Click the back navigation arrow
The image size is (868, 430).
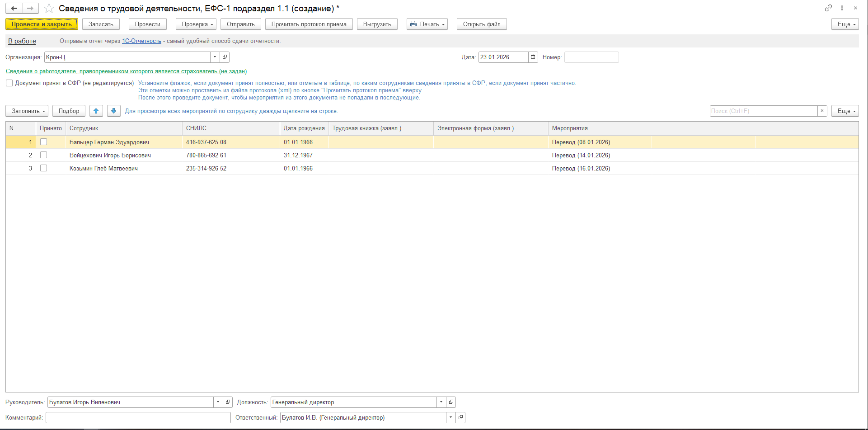point(14,9)
